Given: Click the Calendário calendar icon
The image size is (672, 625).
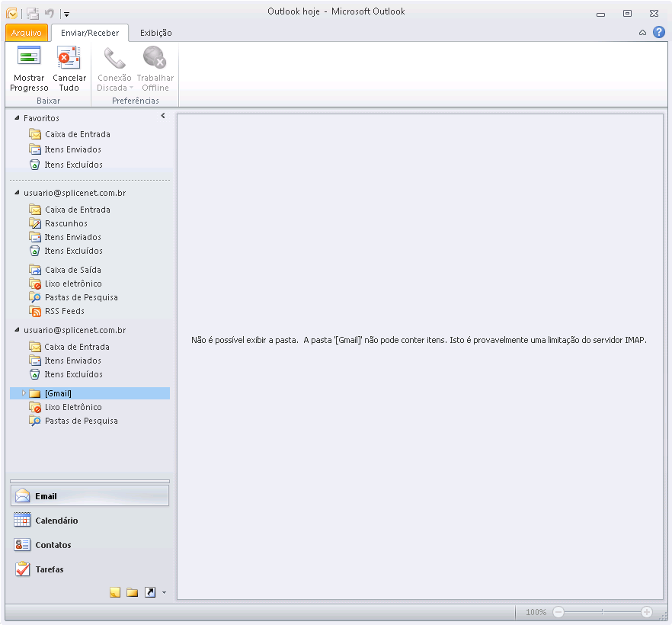Looking at the screenshot, I should (22, 520).
